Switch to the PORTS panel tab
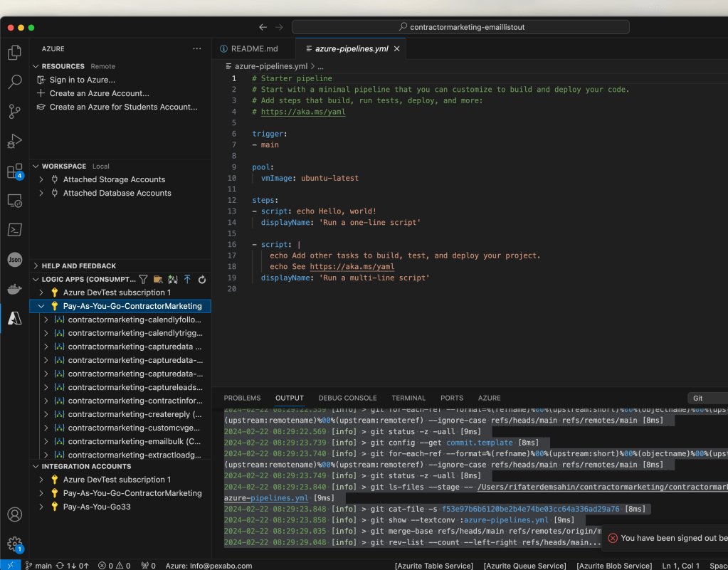The height and width of the screenshot is (570, 728). (x=452, y=399)
